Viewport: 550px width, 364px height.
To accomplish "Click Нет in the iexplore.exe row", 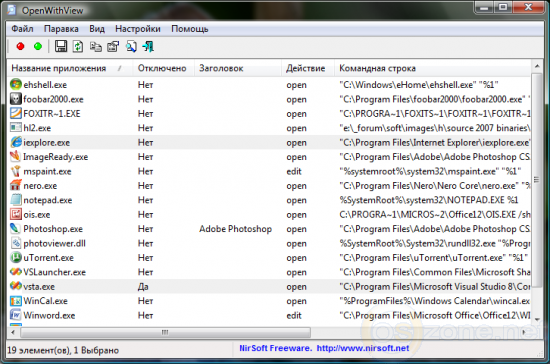I will 145,142.
